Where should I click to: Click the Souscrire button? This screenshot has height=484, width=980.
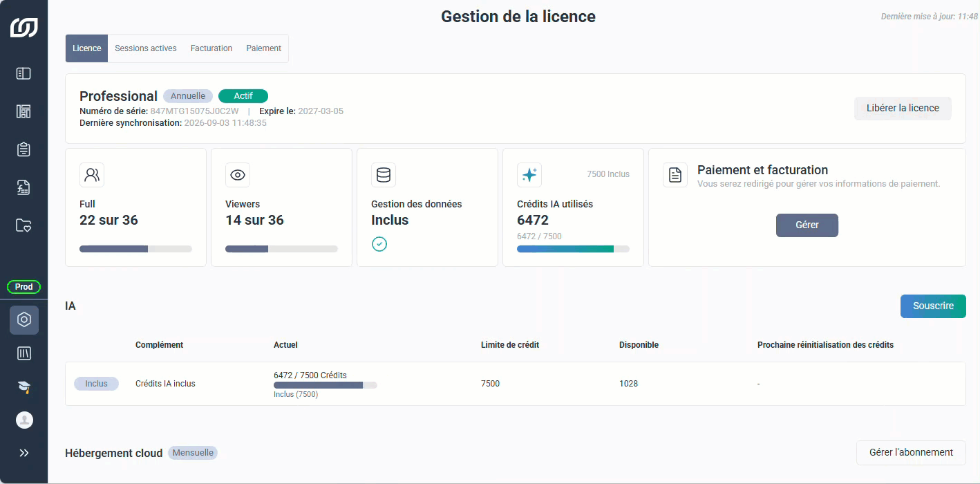pyautogui.click(x=933, y=306)
